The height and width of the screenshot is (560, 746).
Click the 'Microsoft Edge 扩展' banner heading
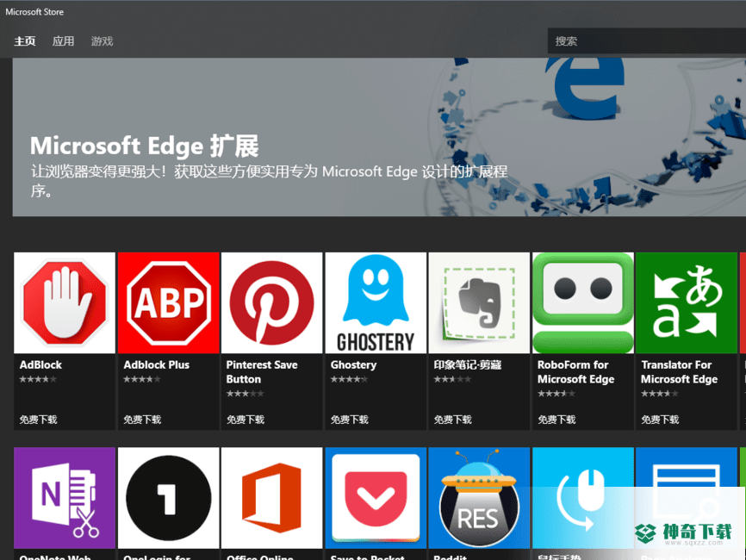click(x=145, y=146)
